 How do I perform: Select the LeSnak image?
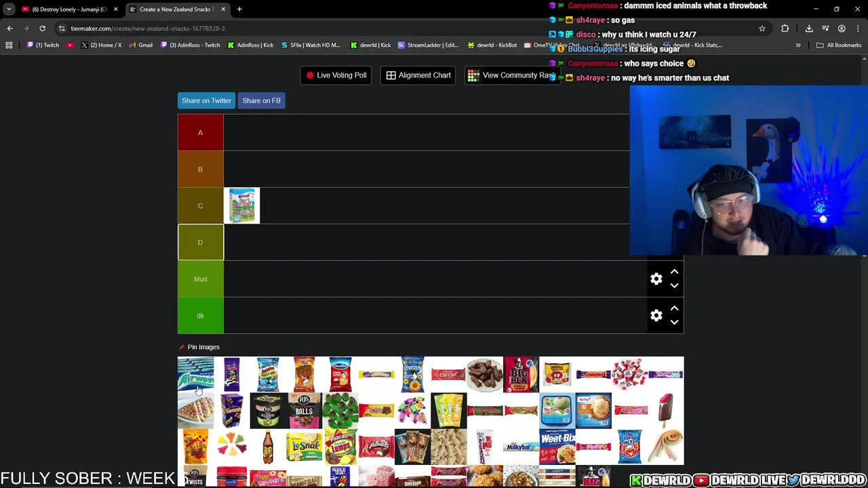[304, 447]
